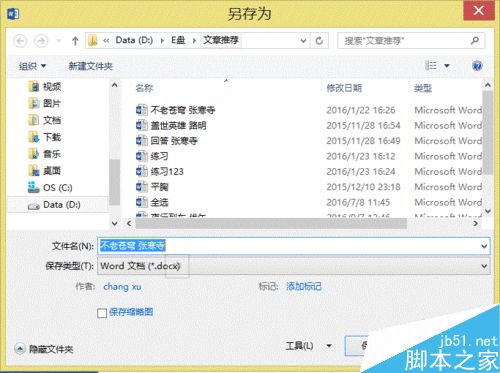Select the file 练习
The height and width of the screenshot is (373, 500).
(x=159, y=156)
